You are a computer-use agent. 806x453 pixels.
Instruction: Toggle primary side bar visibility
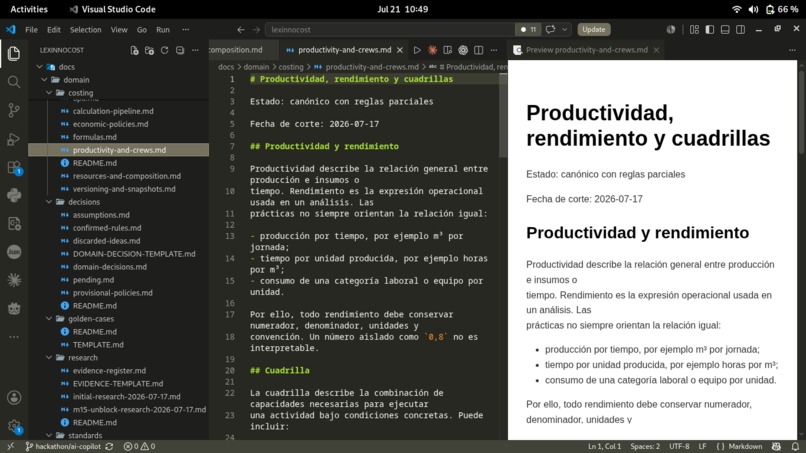pyautogui.click(x=710, y=29)
